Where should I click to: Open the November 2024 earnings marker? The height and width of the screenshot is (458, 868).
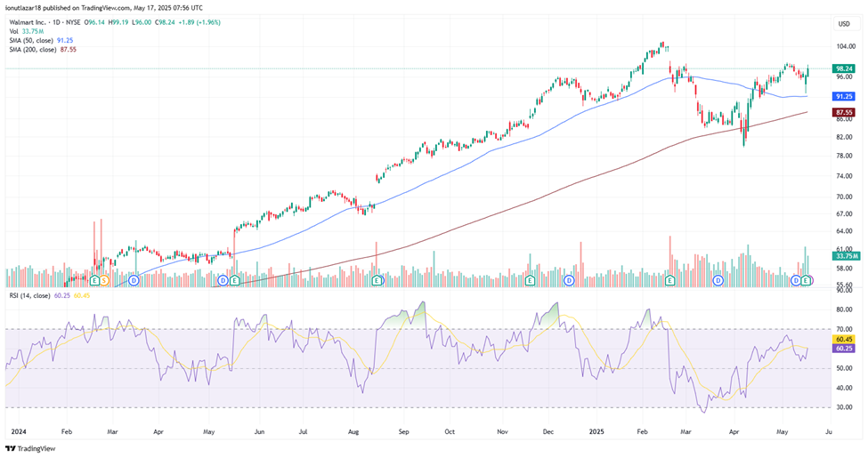point(530,281)
